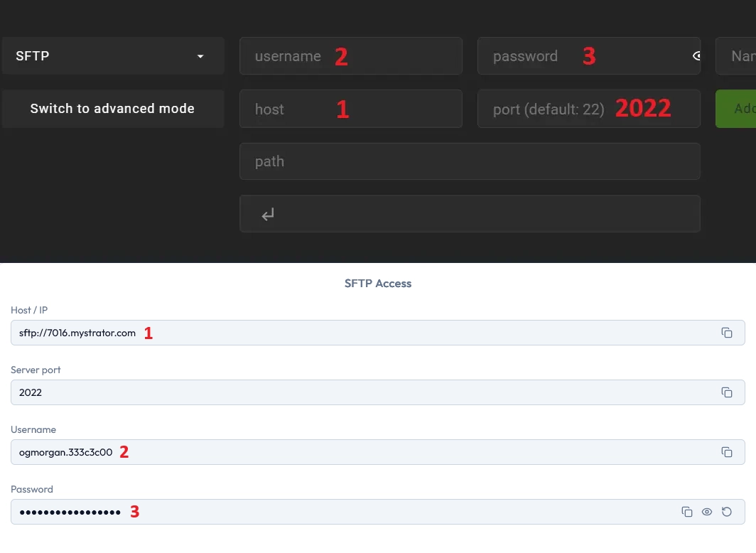Viewport: 756px width, 553px height.
Task: Open the SFTP protocol dropdown
Action: click(113, 55)
